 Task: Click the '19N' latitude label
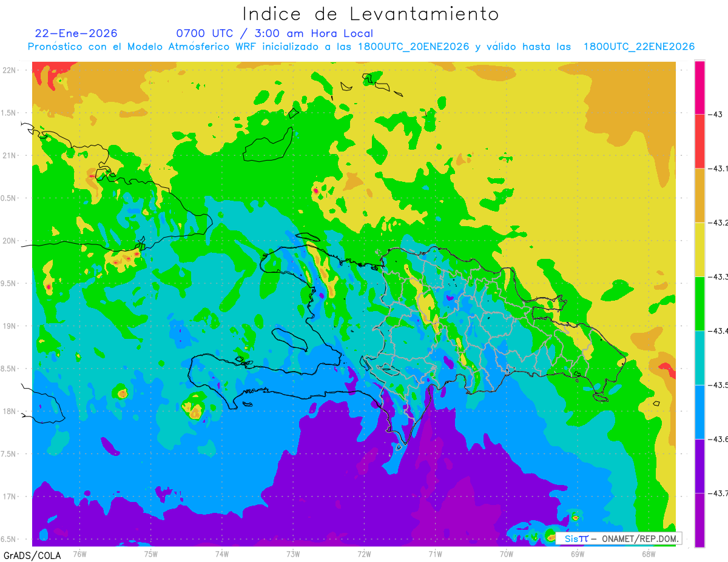[x=10, y=326]
